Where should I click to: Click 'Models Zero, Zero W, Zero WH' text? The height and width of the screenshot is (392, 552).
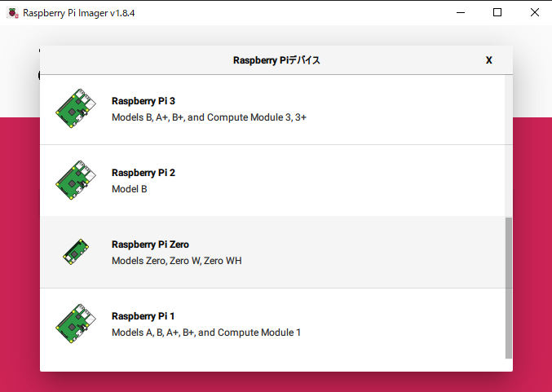click(x=177, y=261)
